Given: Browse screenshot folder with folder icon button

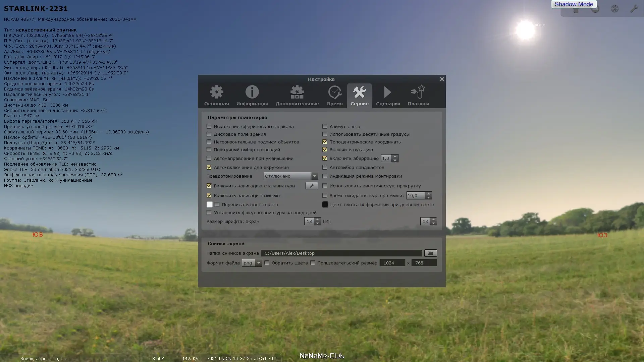Looking at the screenshot, I should (430, 253).
